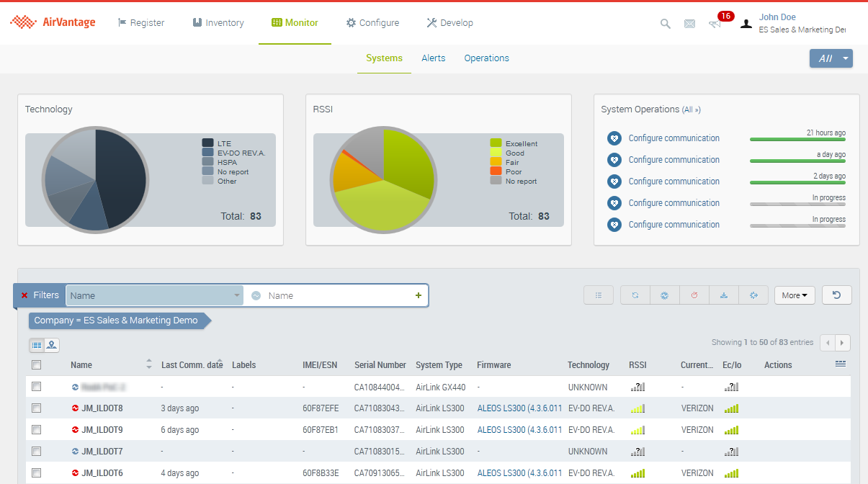Click the green plus to add filter
The image size is (868, 484).
coord(419,295)
